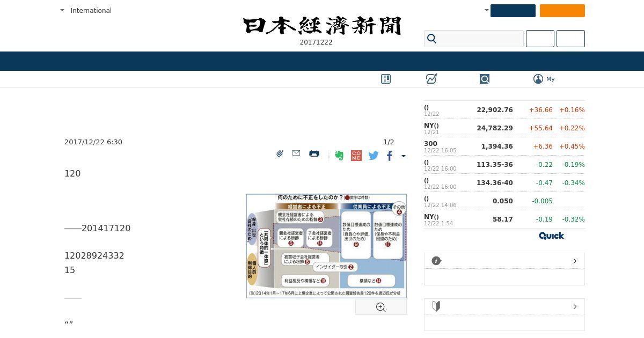
Task: Click the date text 2017/12/22 6:30
Action: (x=93, y=142)
